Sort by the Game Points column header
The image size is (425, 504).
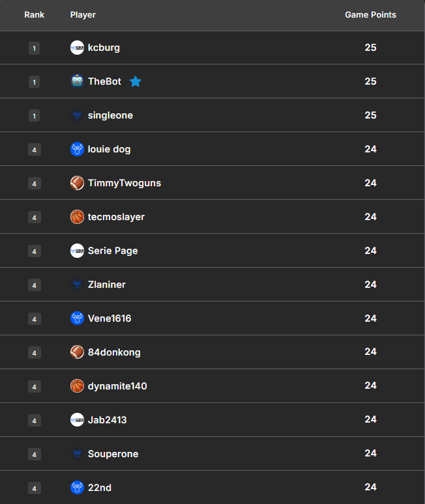(370, 14)
